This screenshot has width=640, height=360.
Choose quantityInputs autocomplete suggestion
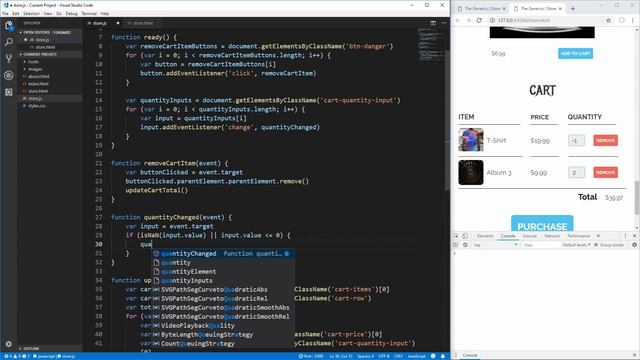pyautogui.click(x=223, y=280)
